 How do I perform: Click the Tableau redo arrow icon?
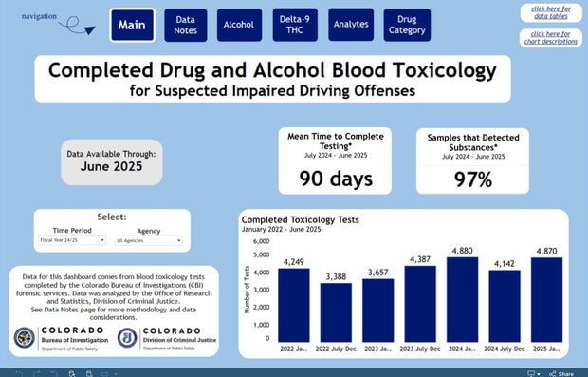[x=38, y=374]
